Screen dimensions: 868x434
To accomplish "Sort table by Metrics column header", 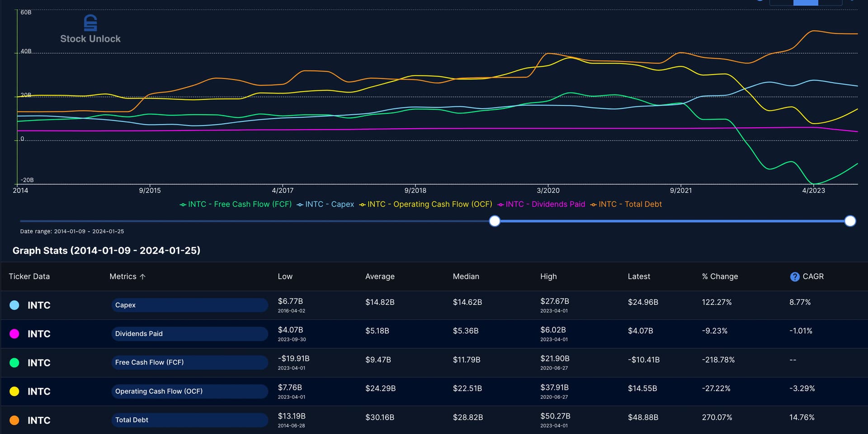I will [127, 276].
